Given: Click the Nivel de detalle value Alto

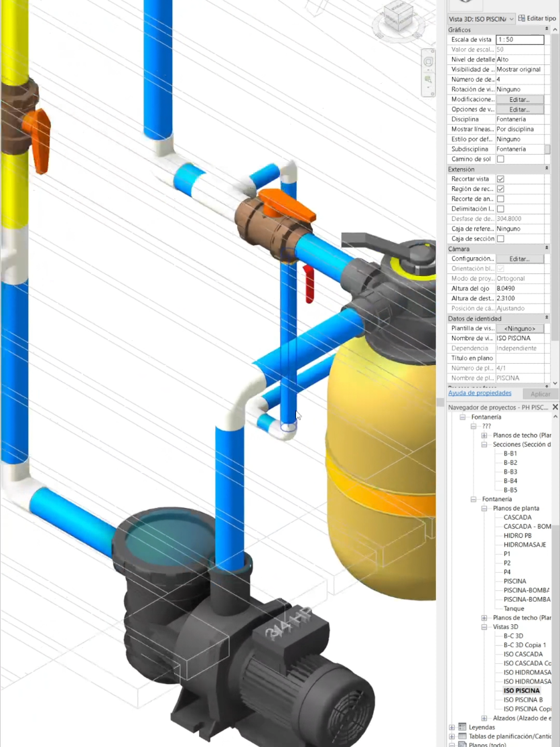Looking at the screenshot, I should (520, 60).
